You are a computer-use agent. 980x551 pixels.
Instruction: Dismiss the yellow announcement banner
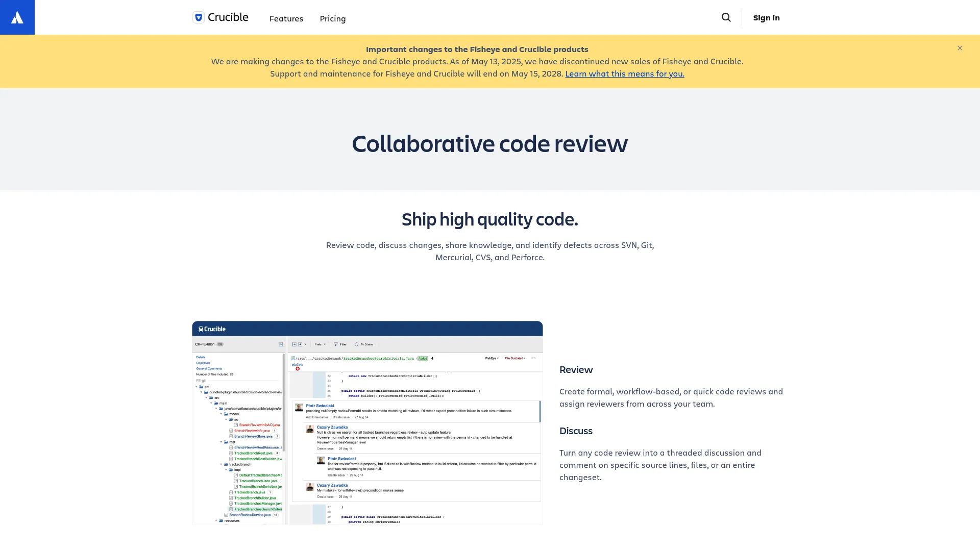pyautogui.click(x=960, y=48)
